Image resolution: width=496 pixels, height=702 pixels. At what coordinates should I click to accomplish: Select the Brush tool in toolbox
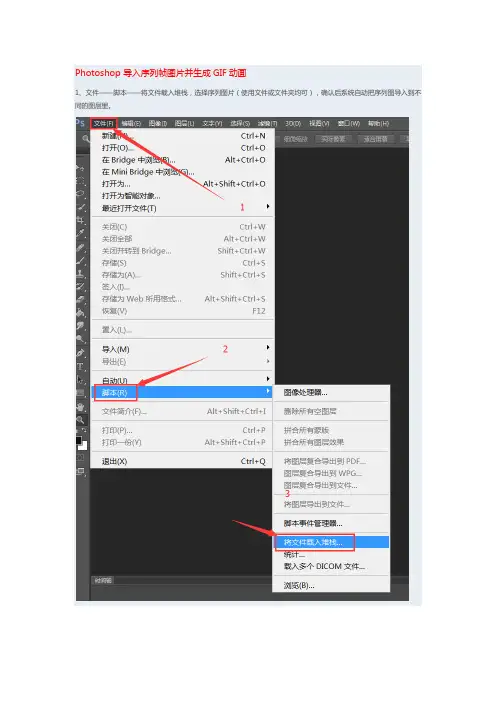click(x=81, y=260)
